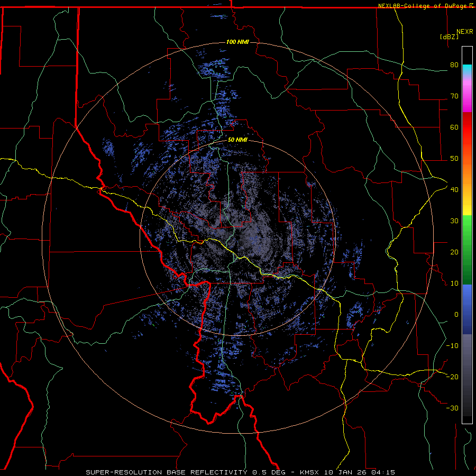Click the 80 dBZ scale value
The image size is (476, 476).
[454, 65]
